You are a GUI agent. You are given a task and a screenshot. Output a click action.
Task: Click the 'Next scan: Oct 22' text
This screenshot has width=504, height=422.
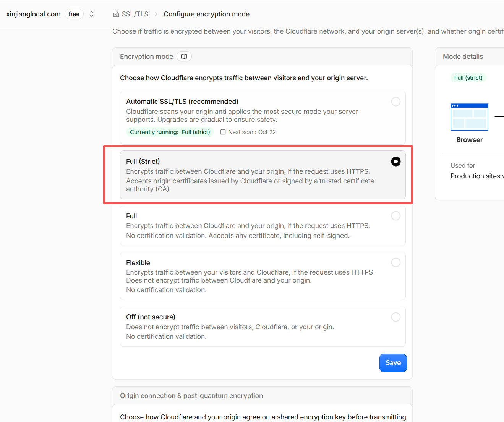click(x=252, y=132)
